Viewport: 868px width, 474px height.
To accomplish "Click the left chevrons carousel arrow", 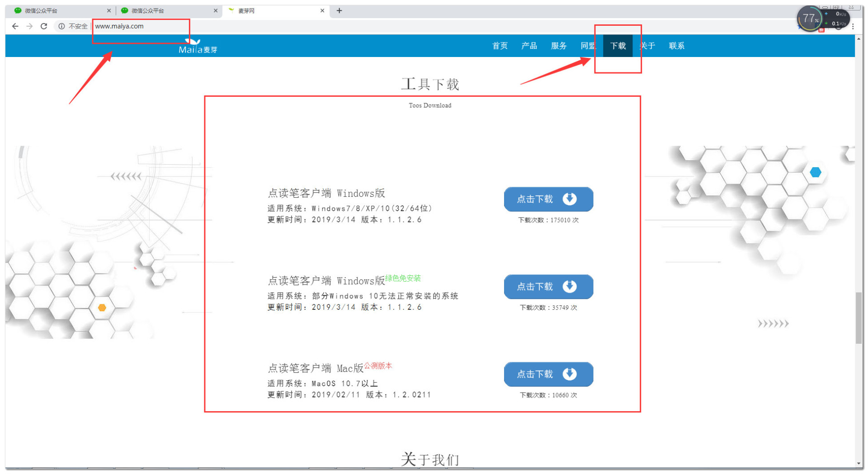I will coord(126,176).
